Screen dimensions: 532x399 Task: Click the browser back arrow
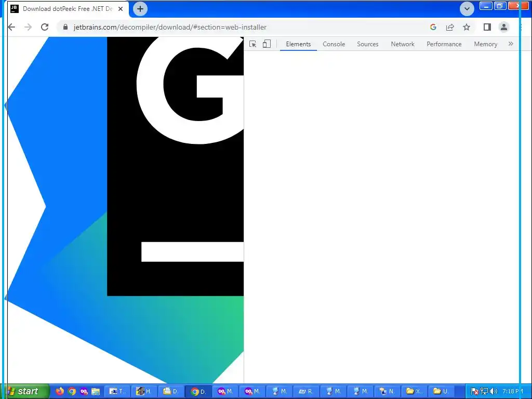point(11,27)
